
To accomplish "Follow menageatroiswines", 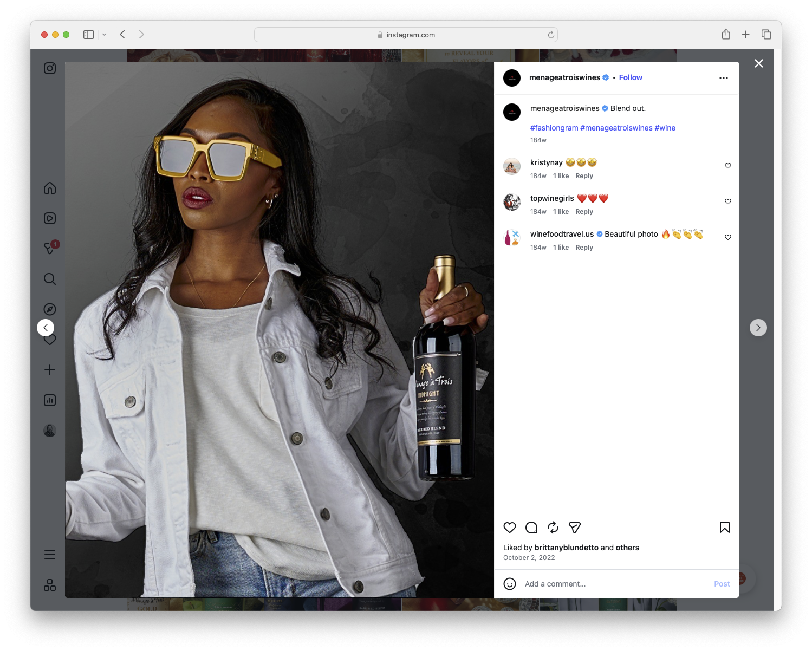I will (631, 77).
